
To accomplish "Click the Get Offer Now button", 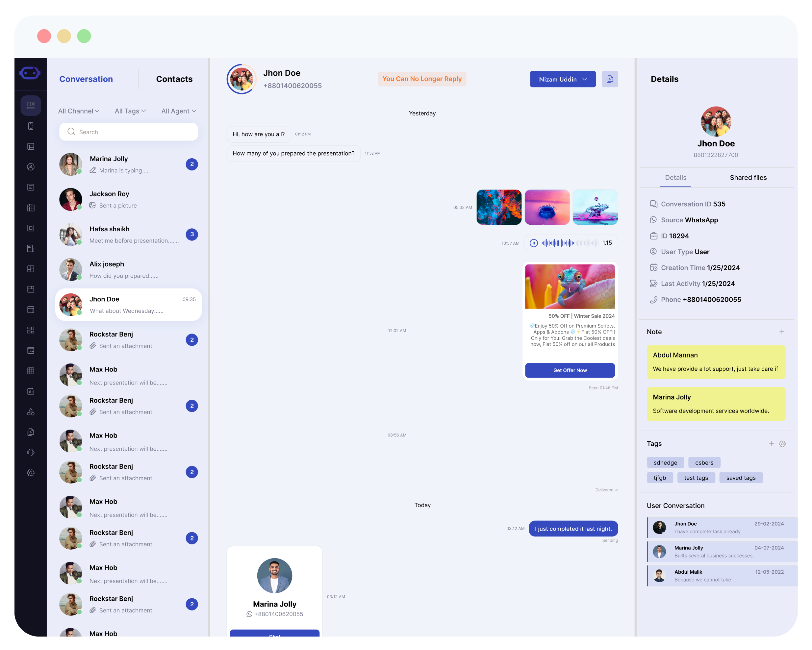I will (x=570, y=370).
